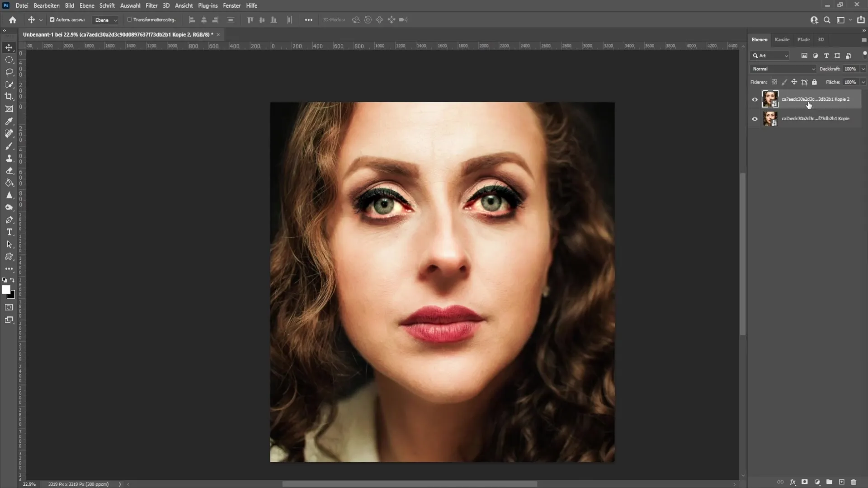This screenshot has height=488, width=868.
Task: Open the Fläche fill dropdown
Action: (863, 82)
